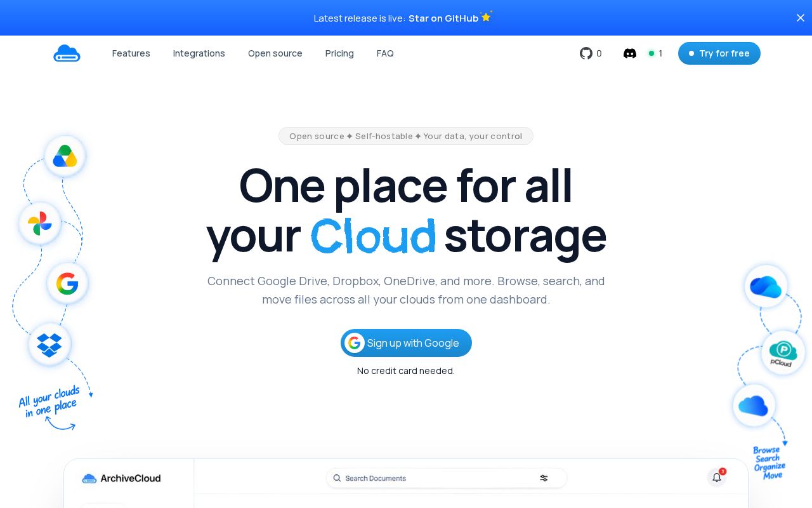The height and width of the screenshot is (508, 812).
Task: Open the notification bell in dashboard preview
Action: tap(717, 478)
